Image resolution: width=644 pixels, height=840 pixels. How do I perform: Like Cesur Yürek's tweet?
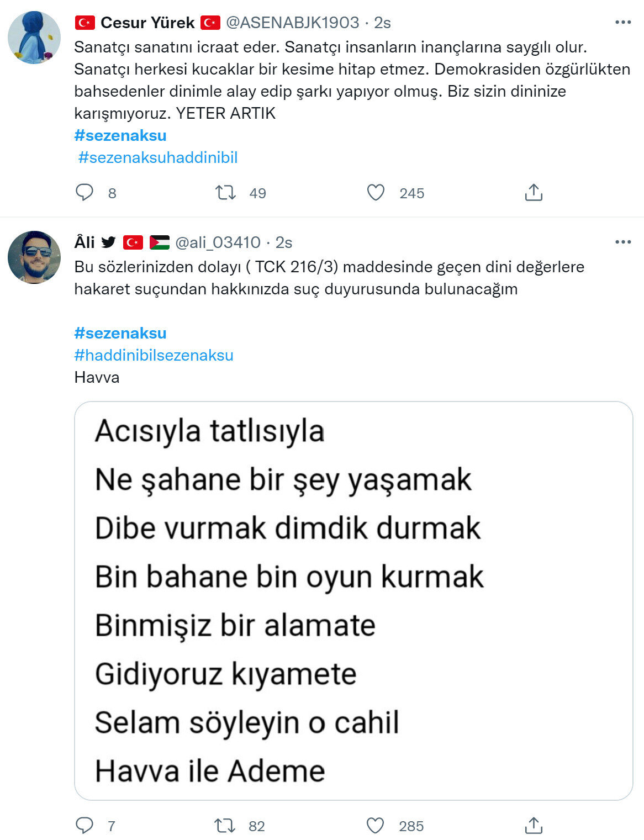(x=376, y=192)
